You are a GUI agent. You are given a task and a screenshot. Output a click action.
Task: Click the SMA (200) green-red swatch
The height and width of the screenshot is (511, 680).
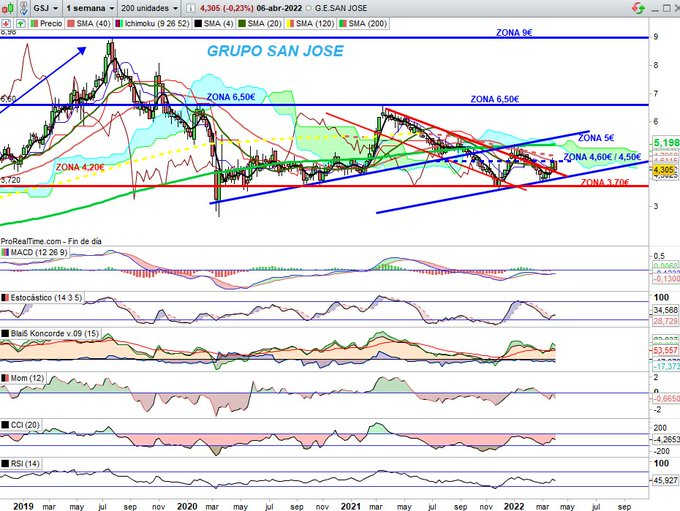click(x=343, y=24)
